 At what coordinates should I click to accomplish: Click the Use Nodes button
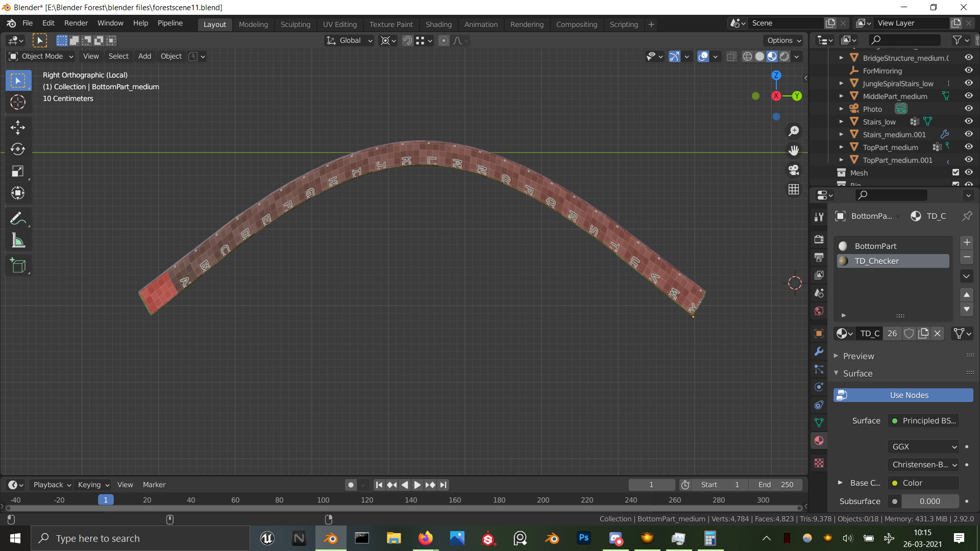(903, 395)
